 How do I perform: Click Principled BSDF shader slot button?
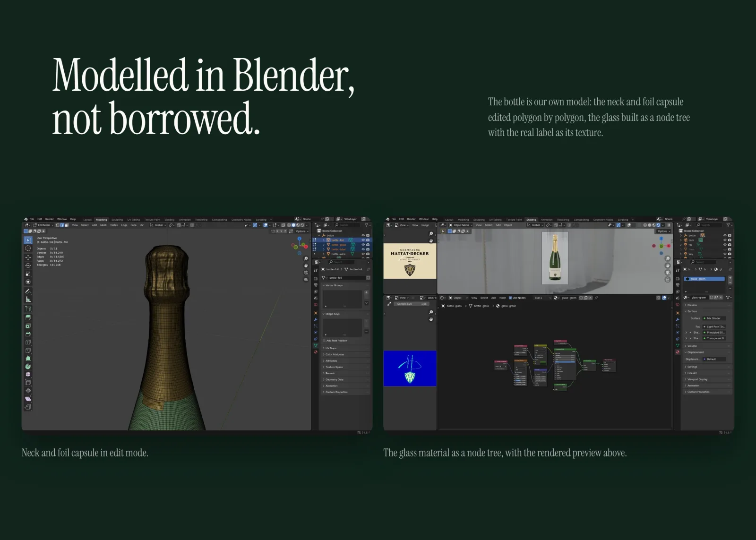coord(714,333)
